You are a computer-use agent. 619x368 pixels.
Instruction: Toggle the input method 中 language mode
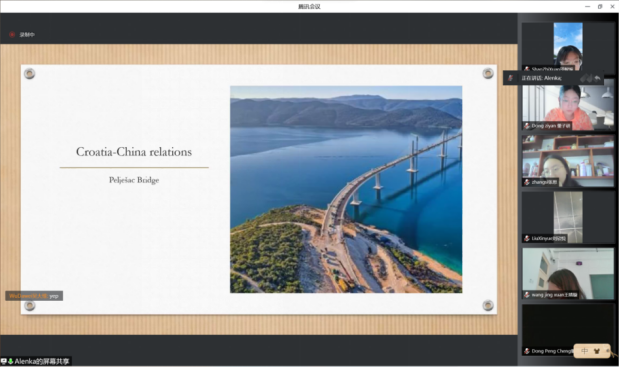click(584, 351)
